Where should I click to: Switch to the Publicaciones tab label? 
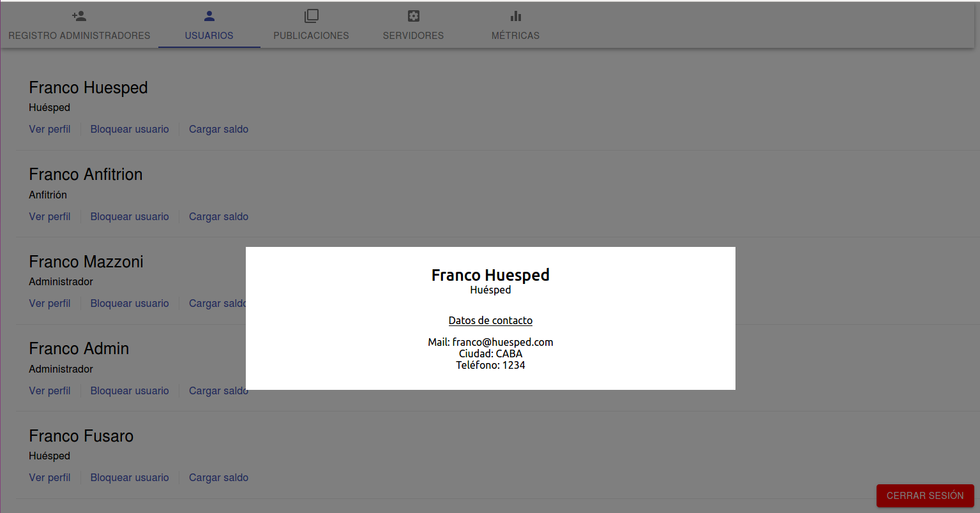312,36
